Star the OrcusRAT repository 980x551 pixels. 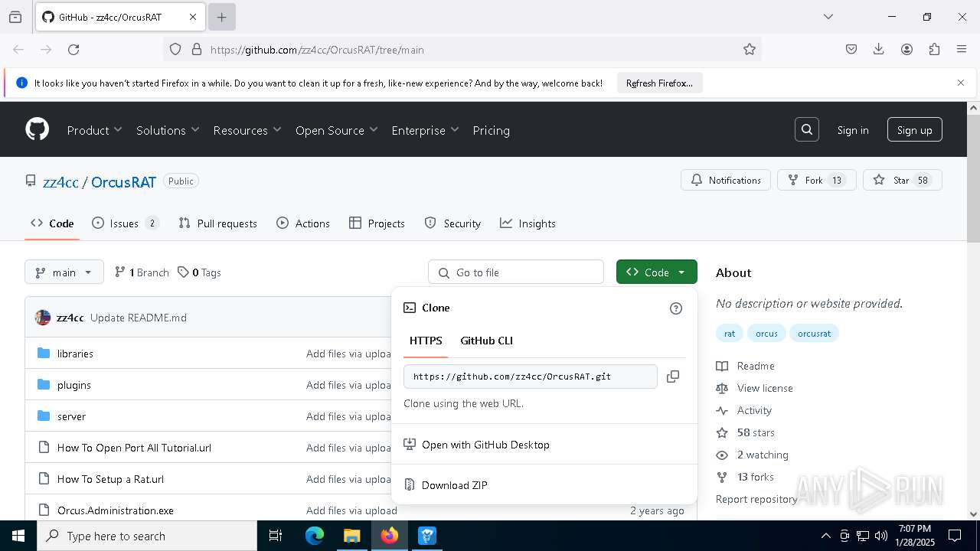902,181
